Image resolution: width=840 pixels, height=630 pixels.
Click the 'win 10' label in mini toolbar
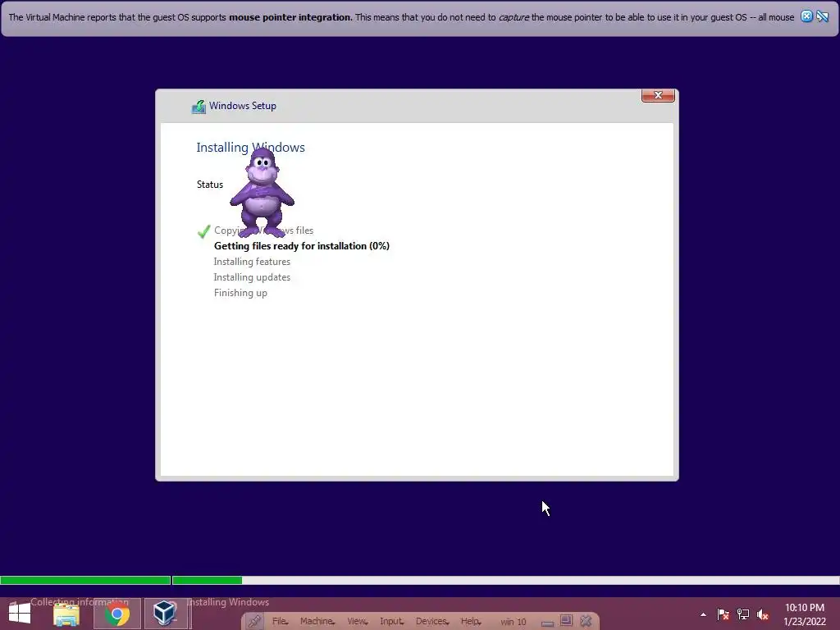pos(514,622)
